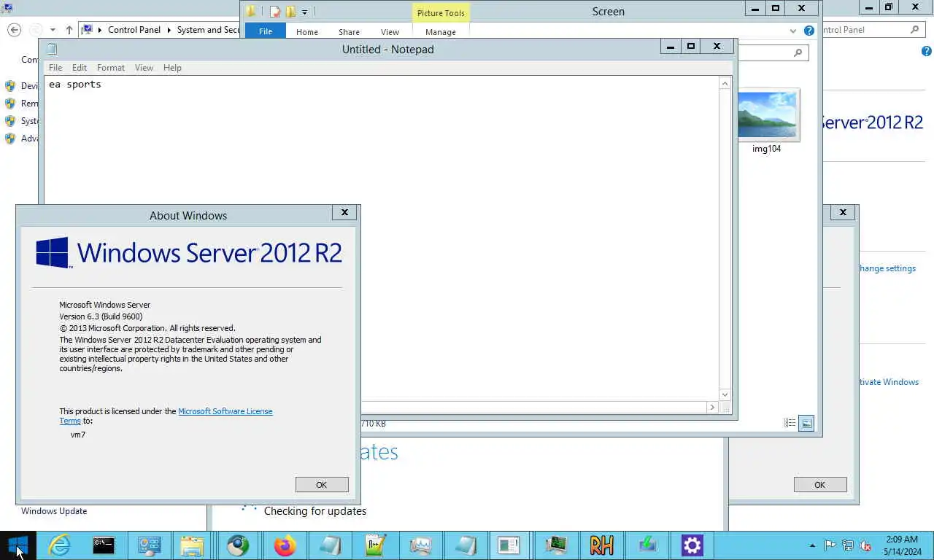The image size is (934, 560).
Task: Open Server Manager from the taskbar
Action: pyautogui.click(x=149, y=545)
